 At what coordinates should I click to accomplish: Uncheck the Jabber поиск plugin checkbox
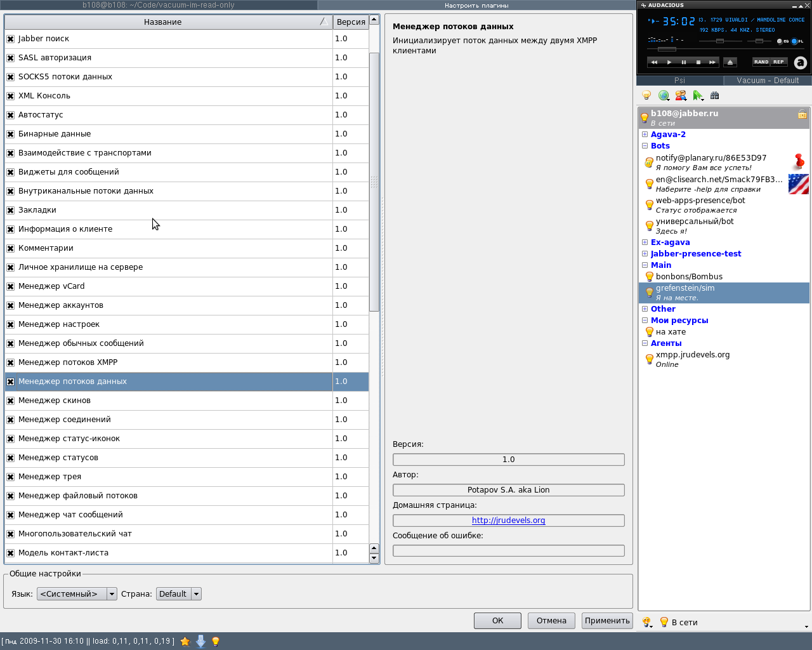[11, 39]
